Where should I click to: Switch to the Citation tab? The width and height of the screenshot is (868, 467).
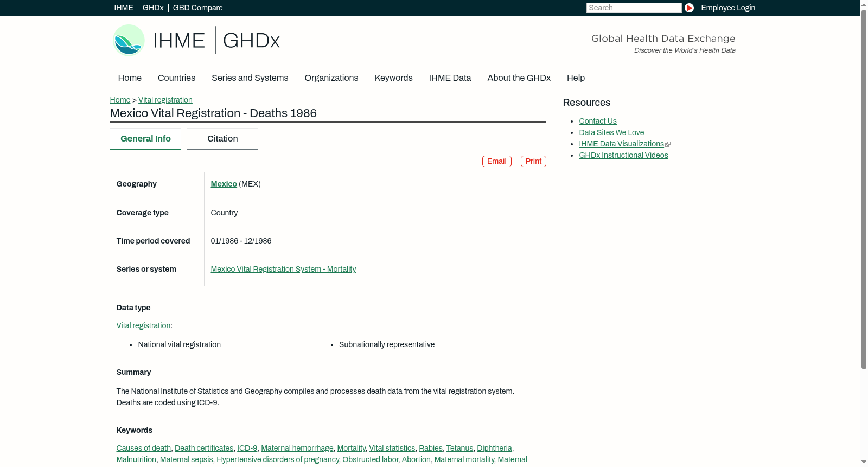point(222,139)
